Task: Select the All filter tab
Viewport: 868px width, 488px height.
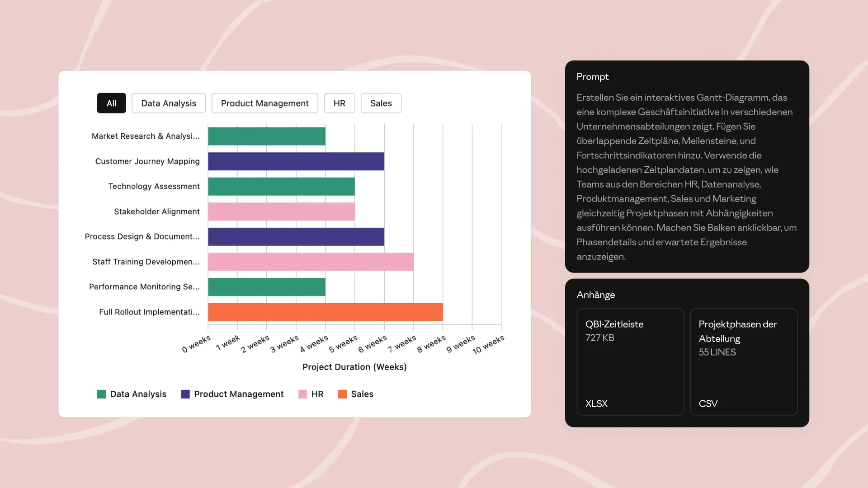Action: pyautogui.click(x=111, y=103)
